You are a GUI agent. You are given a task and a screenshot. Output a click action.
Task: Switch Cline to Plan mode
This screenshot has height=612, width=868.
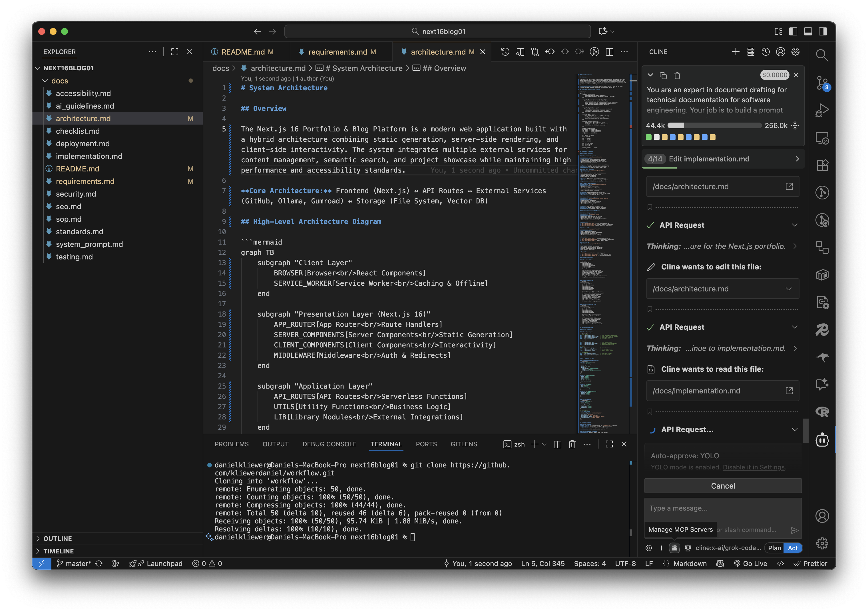click(774, 548)
